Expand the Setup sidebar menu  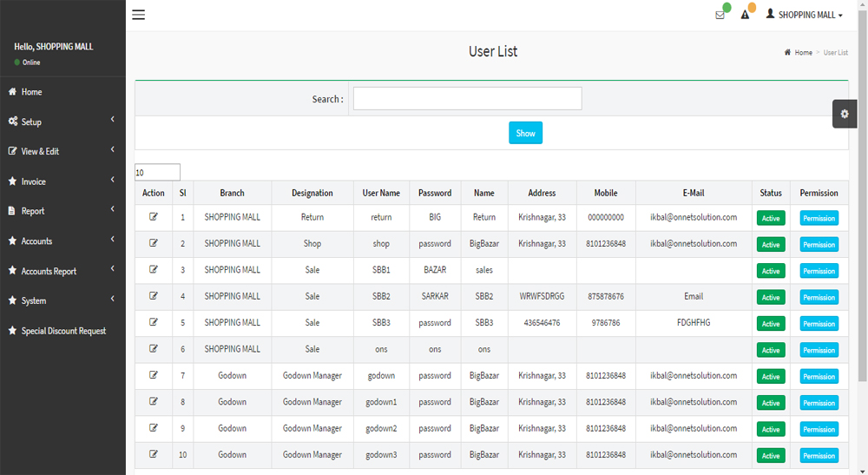click(x=62, y=122)
